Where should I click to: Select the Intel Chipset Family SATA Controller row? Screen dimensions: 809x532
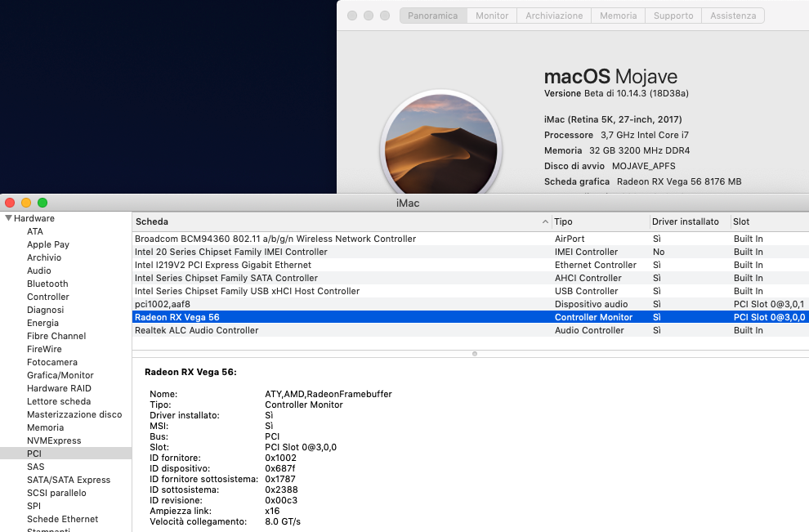tap(471, 278)
